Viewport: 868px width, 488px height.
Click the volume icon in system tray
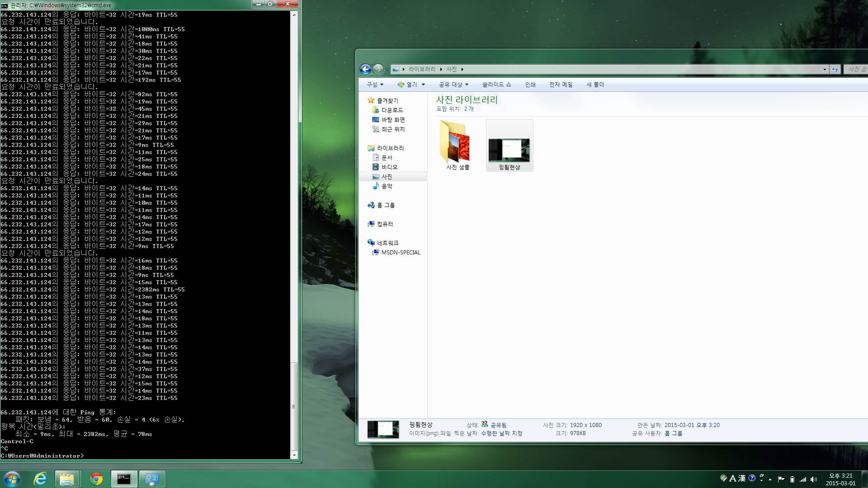click(x=814, y=479)
